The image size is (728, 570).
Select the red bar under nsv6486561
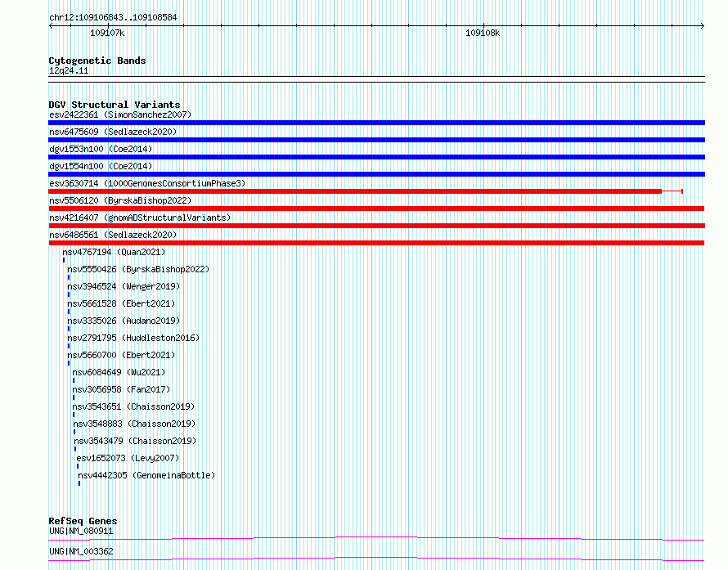pyautogui.click(x=376, y=243)
